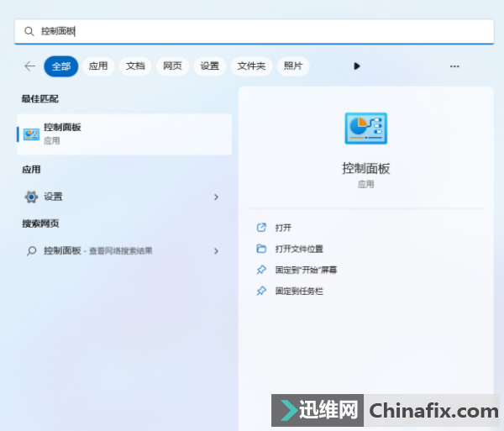Click the small Control Panel icon in best match
This screenshot has width=504, height=431.
coord(32,134)
